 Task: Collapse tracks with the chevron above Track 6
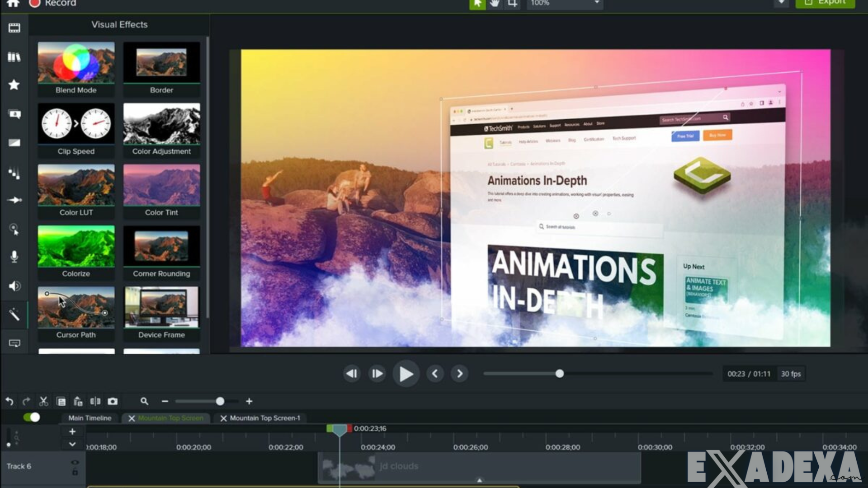[x=71, y=444]
